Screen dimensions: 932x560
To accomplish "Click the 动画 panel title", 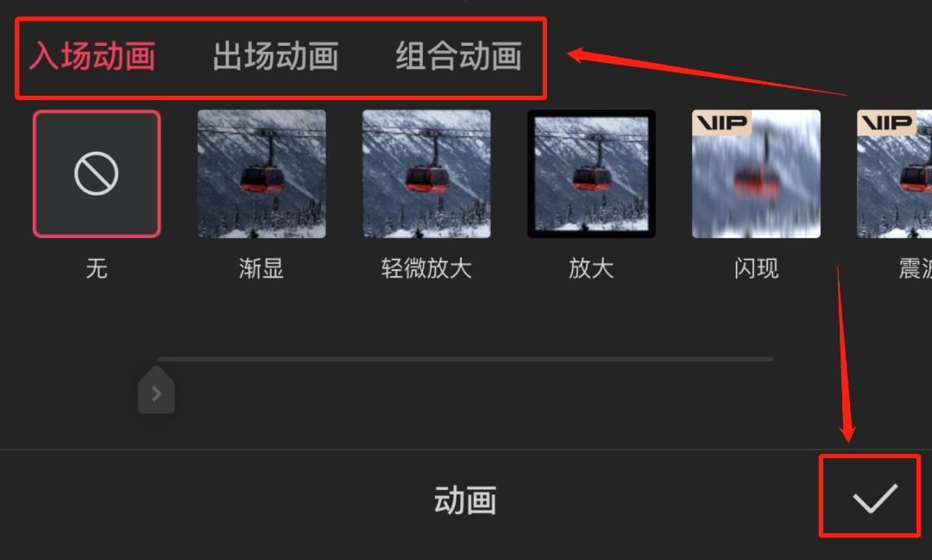I will tap(465, 500).
